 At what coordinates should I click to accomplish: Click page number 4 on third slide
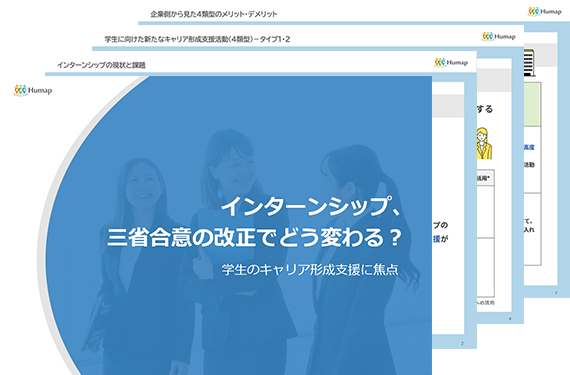click(510, 319)
